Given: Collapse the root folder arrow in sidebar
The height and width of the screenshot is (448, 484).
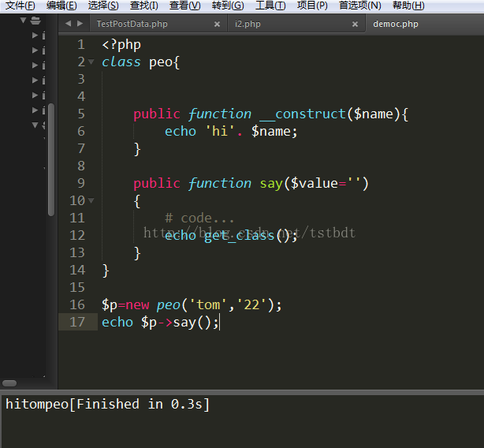Looking at the screenshot, I should click(23, 21).
